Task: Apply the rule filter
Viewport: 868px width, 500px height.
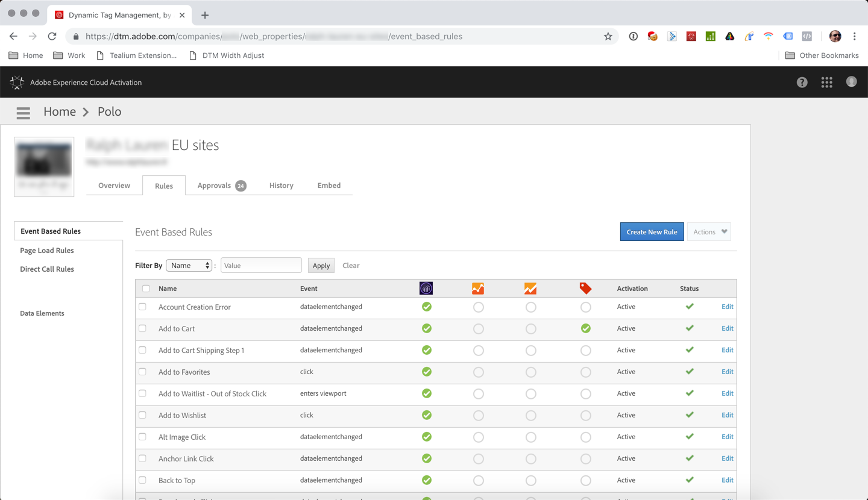Action: pos(321,266)
